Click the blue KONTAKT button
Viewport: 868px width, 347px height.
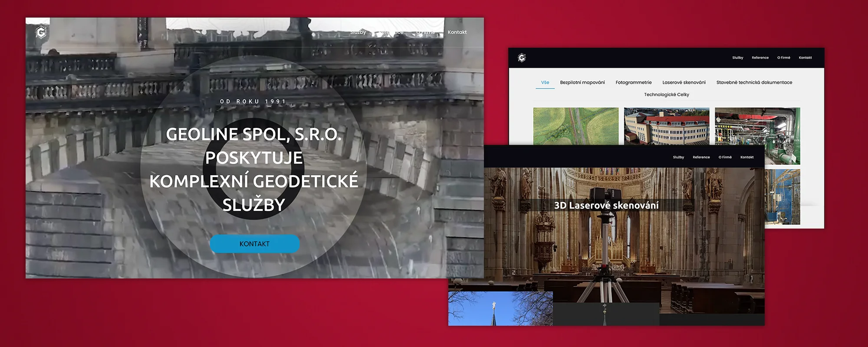[x=255, y=244]
